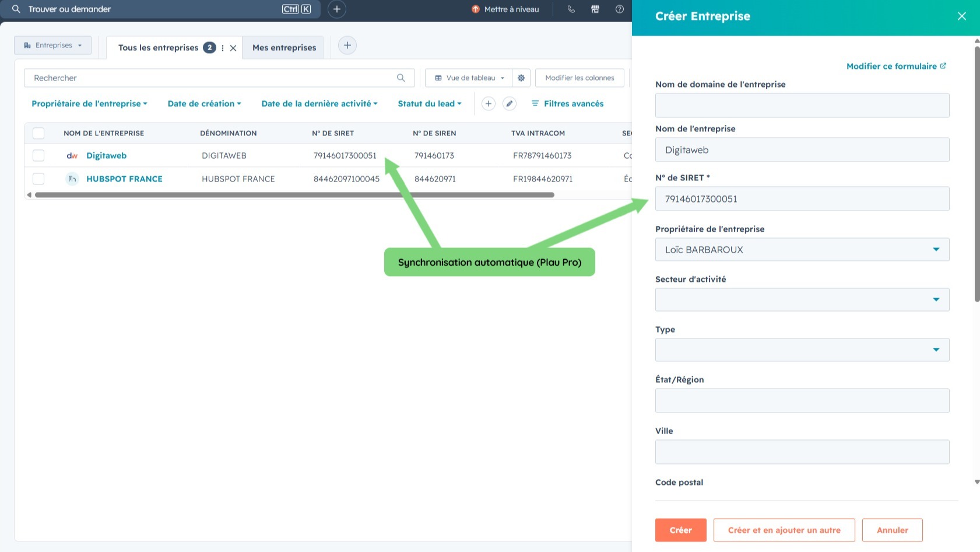Expand Date de création filter
This screenshot has width=980, height=552.
204,104
